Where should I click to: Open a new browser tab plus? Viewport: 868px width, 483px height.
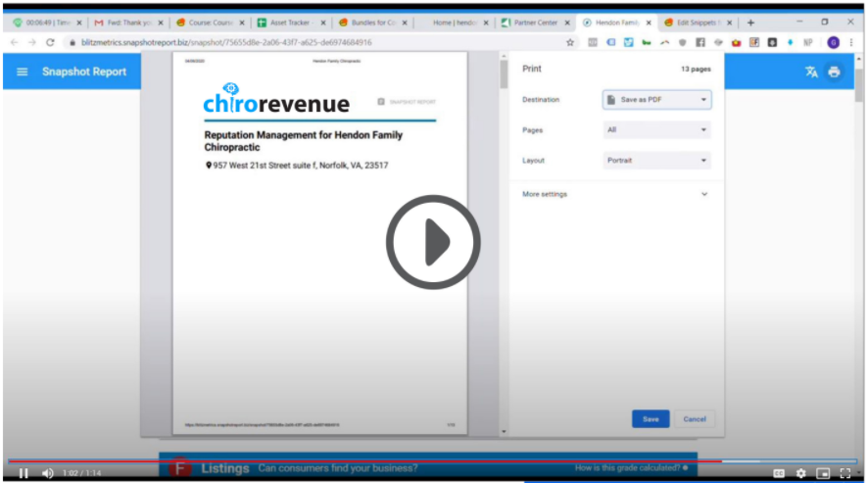[750, 23]
